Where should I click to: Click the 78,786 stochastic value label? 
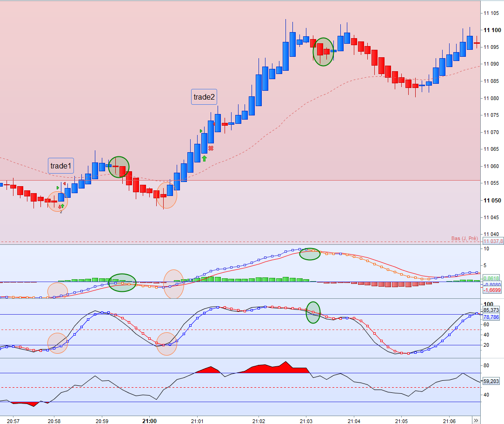click(491, 317)
